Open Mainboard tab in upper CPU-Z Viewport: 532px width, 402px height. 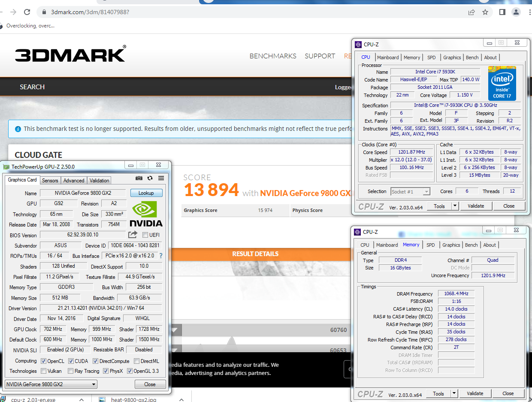click(x=388, y=57)
